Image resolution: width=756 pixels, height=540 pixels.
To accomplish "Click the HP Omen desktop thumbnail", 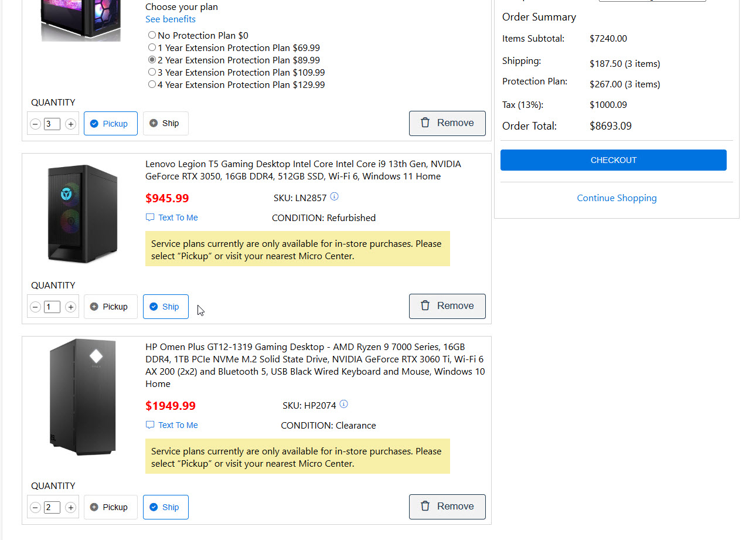I will pos(83,397).
